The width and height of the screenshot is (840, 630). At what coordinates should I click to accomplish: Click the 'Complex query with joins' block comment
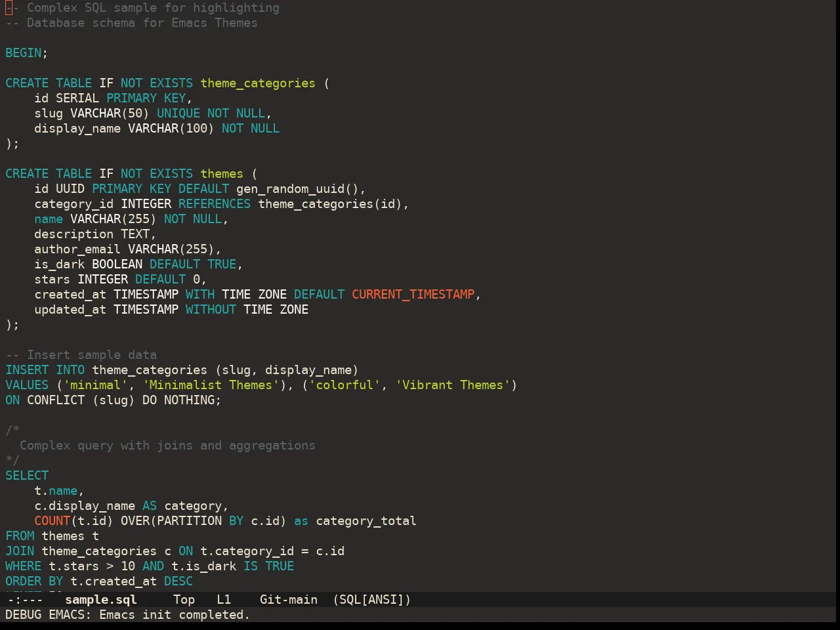(x=167, y=446)
